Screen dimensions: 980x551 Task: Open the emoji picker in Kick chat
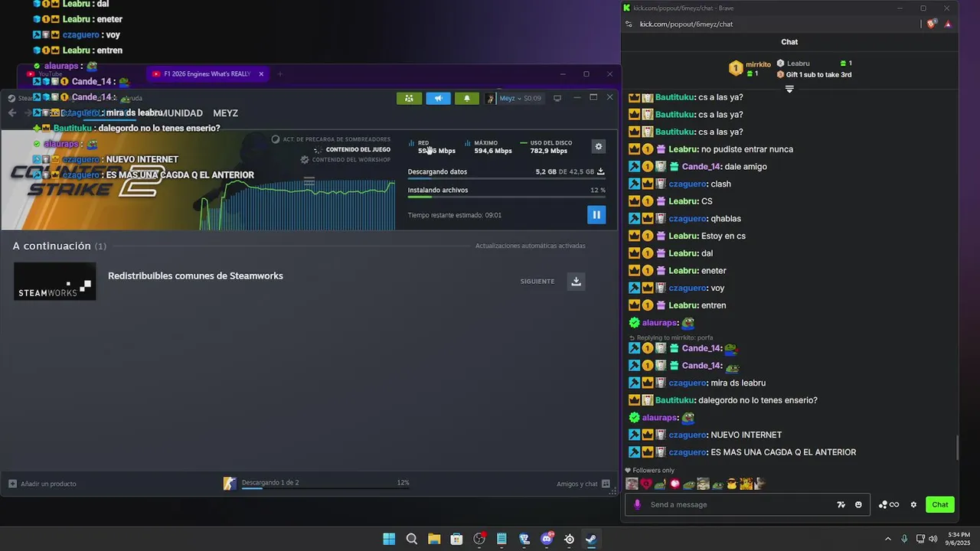click(858, 504)
